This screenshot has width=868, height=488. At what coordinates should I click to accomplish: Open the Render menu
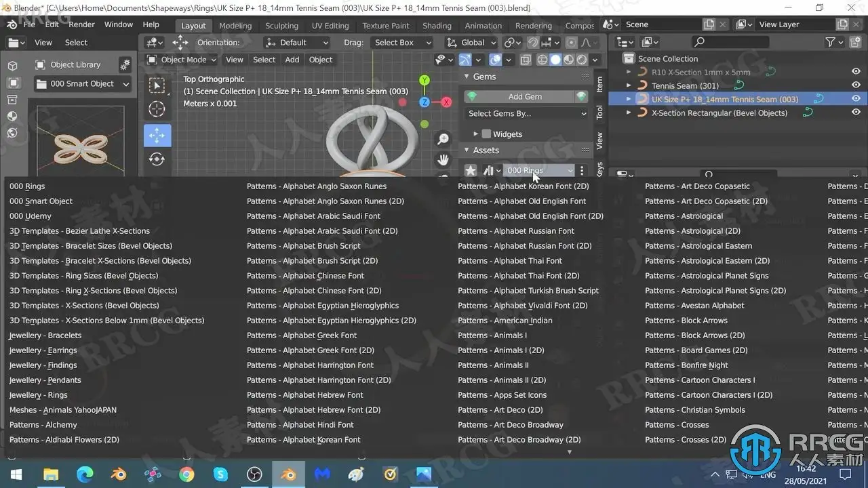pos(81,24)
